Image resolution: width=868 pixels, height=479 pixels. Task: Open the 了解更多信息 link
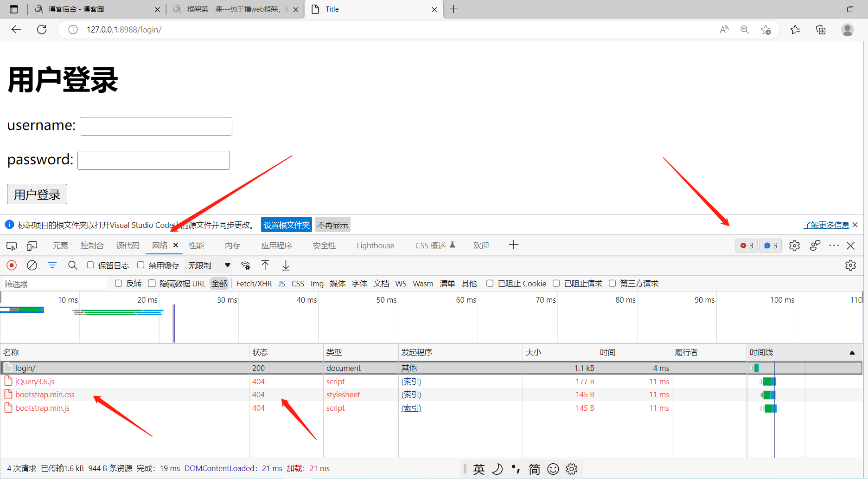tap(826, 225)
